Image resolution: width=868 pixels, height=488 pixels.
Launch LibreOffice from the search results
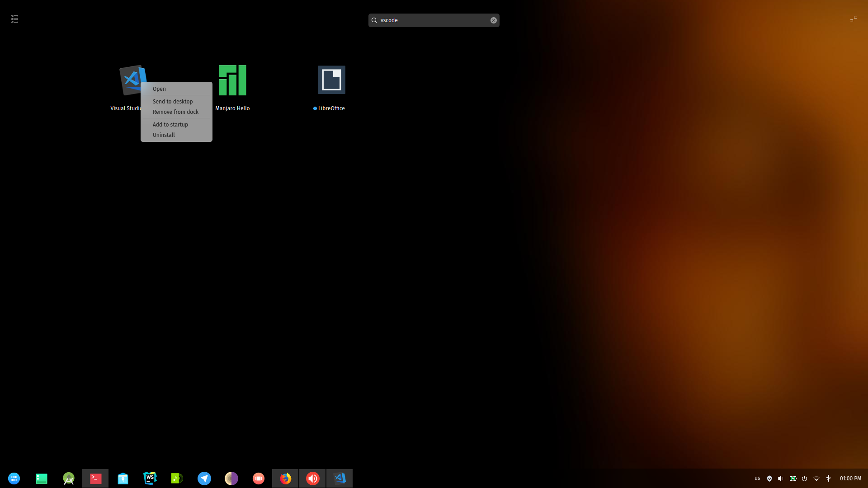[331, 80]
